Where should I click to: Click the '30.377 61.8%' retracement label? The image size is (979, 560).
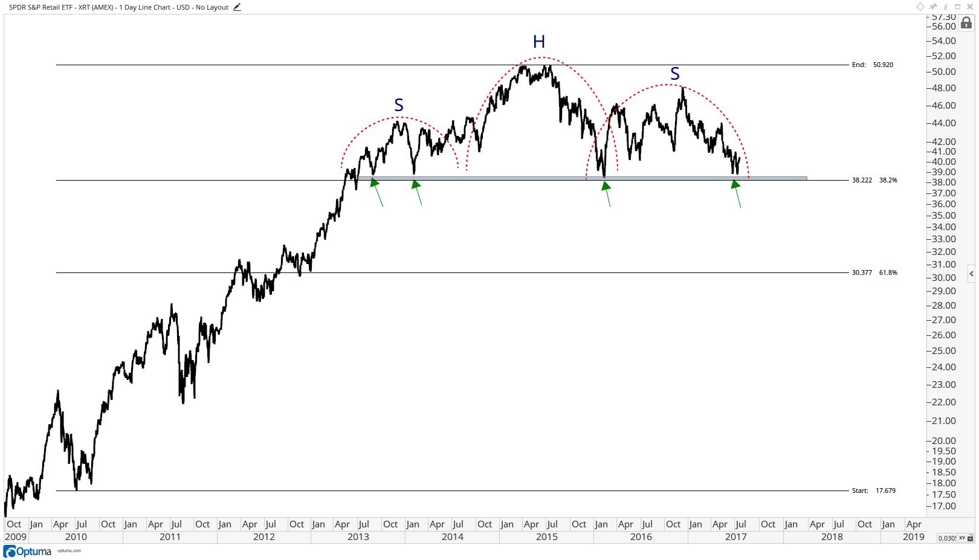[874, 272]
